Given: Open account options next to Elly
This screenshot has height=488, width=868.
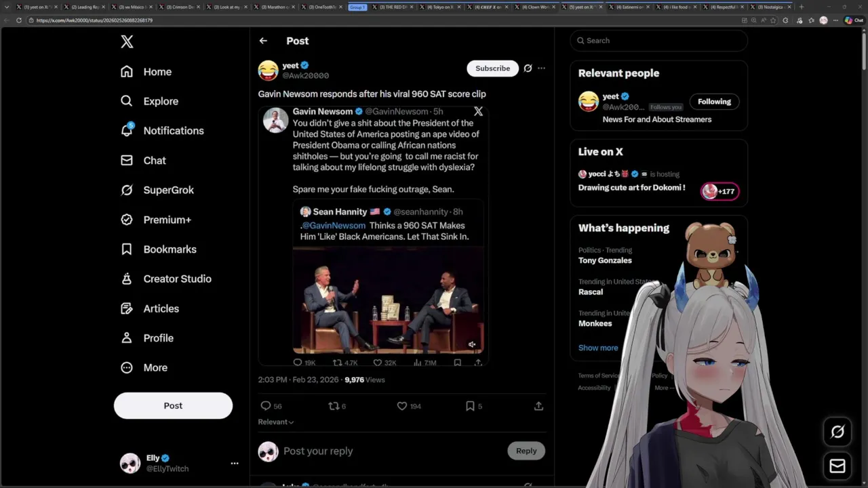Looking at the screenshot, I should pyautogui.click(x=235, y=464).
